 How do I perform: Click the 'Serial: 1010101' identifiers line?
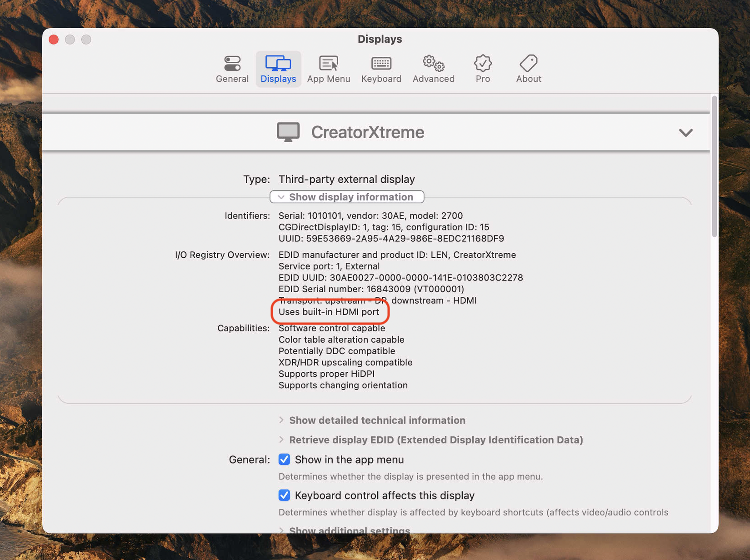370,215
